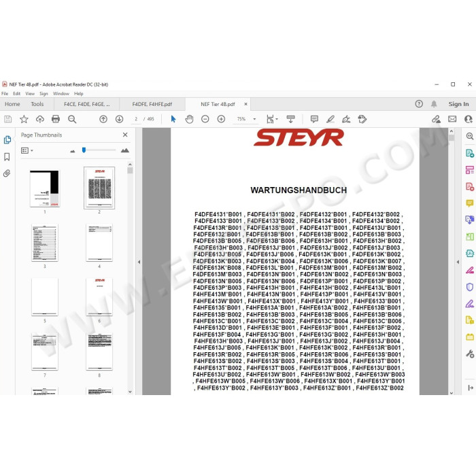Close the NEF Tier 4B.pdf tab
476x476 pixels.
245,104
